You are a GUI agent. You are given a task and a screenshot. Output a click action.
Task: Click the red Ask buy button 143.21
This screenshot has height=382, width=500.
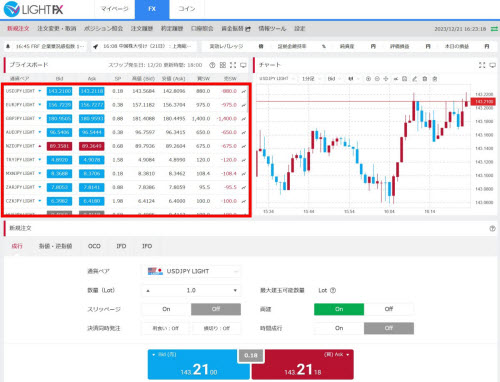pyautogui.click(x=303, y=364)
